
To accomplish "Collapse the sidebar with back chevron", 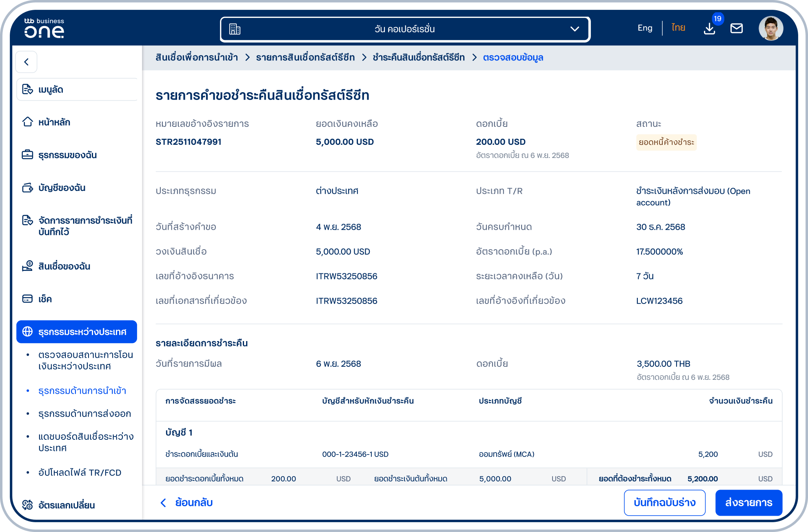I will (x=27, y=62).
